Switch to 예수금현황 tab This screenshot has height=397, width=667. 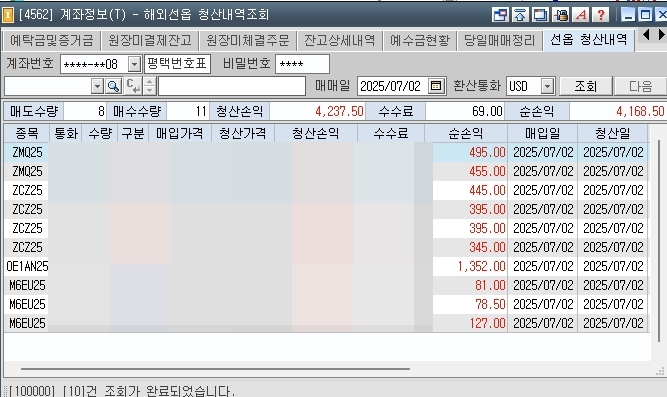click(419, 40)
